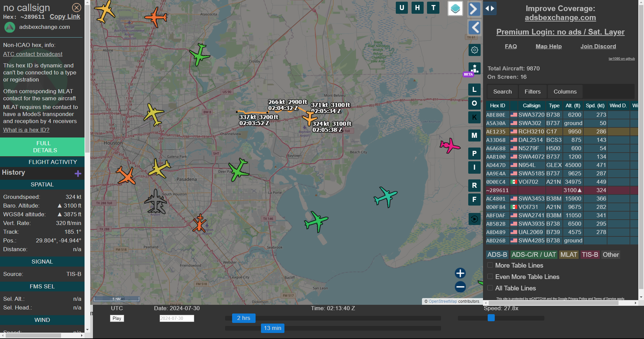
Task: Select the teal aircraft icon over the bay
Action: [386, 196]
